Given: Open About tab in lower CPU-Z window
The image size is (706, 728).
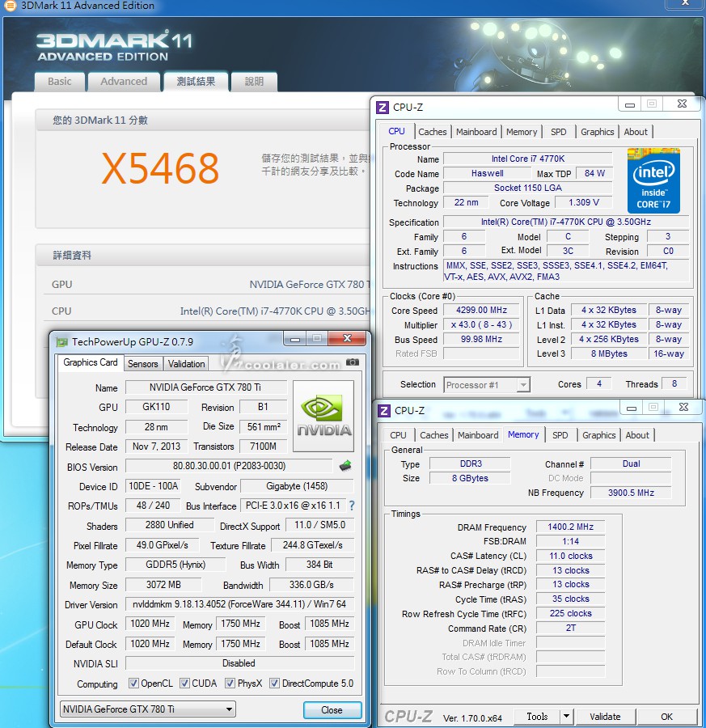Looking at the screenshot, I should [637, 435].
